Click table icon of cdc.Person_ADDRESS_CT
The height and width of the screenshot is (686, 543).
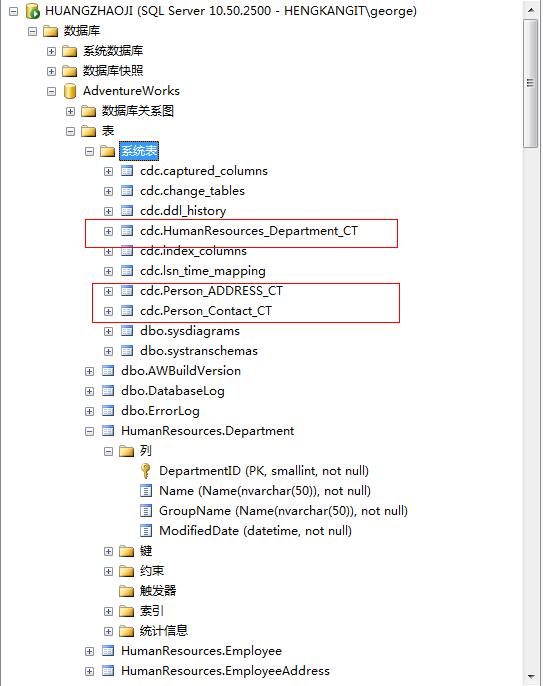127,291
